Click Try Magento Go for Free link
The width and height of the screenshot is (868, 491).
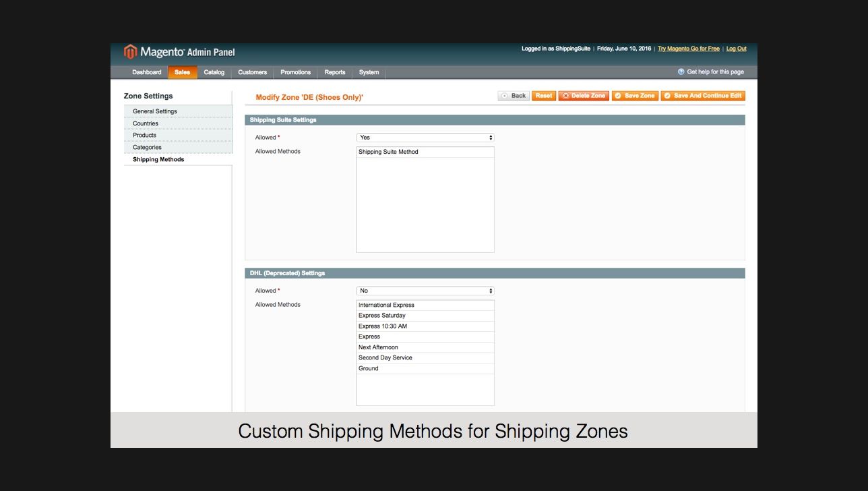pos(688,49)
